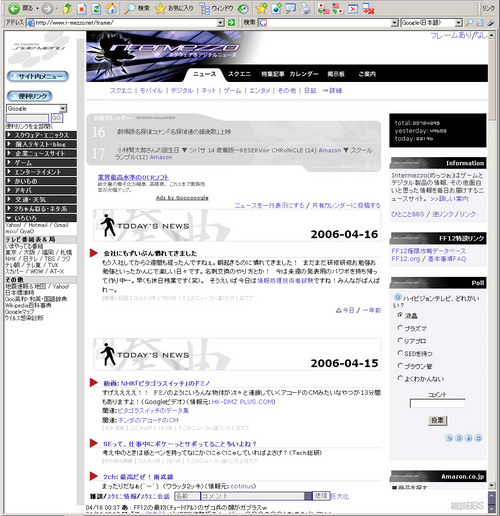The image size is (500, 516).
Task: Click the green Go arrow beside address bar
Action: point(231,23)
